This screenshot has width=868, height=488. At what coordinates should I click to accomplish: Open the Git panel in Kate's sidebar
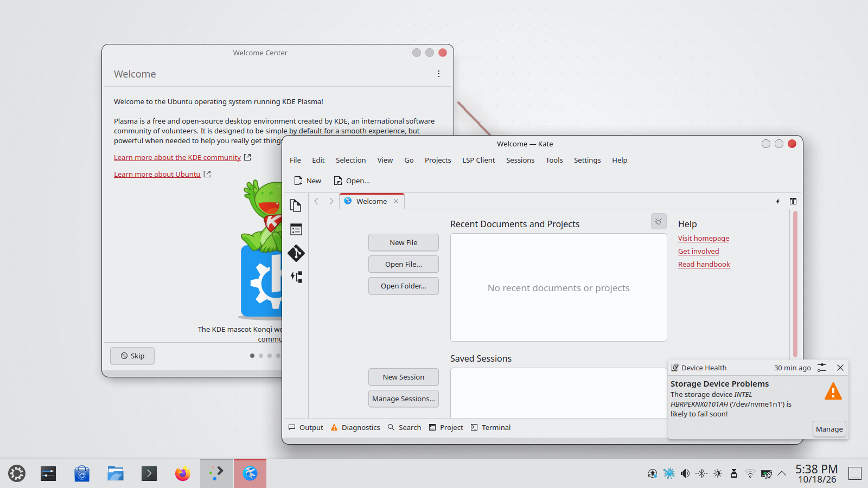tap(296, 253)
